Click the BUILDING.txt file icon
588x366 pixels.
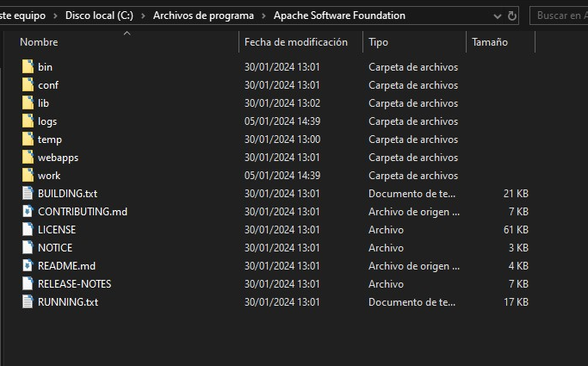click(28, 194)
